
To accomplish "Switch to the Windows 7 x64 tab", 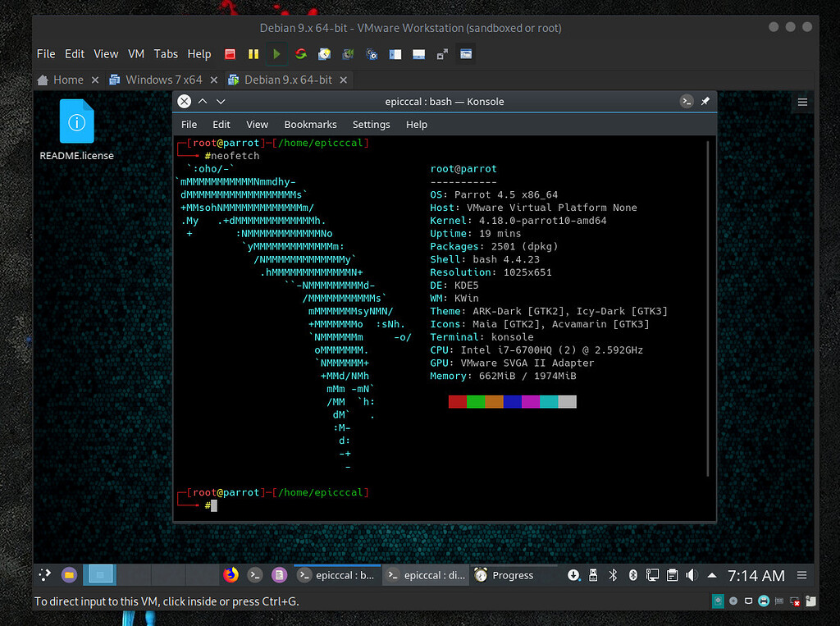I will [x=163, y=80].
